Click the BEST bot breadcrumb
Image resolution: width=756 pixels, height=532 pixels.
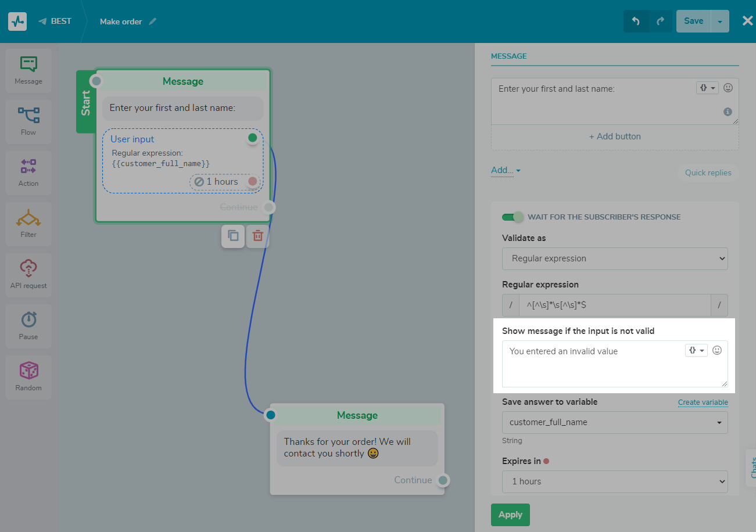pyautogui.click(x=61, y=21)
